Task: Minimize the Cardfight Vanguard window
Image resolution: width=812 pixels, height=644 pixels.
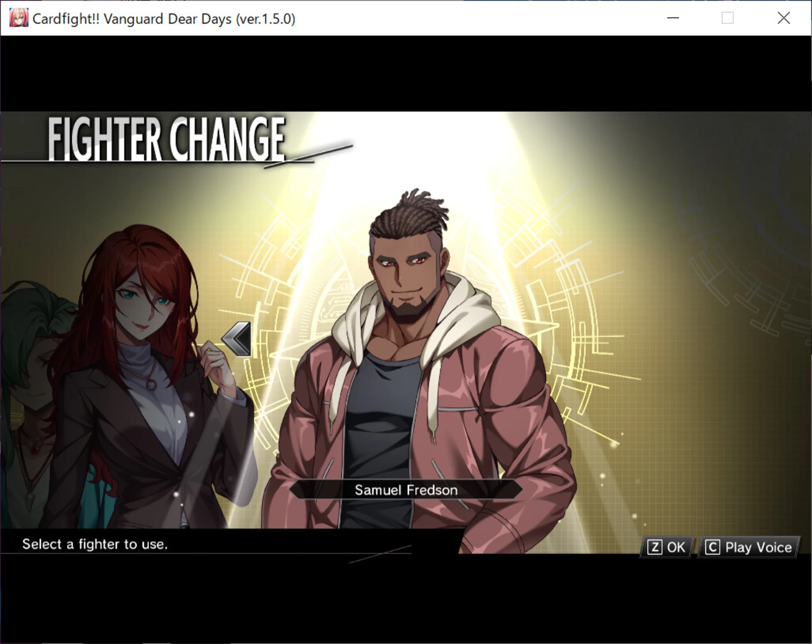Action: point(673,18)
